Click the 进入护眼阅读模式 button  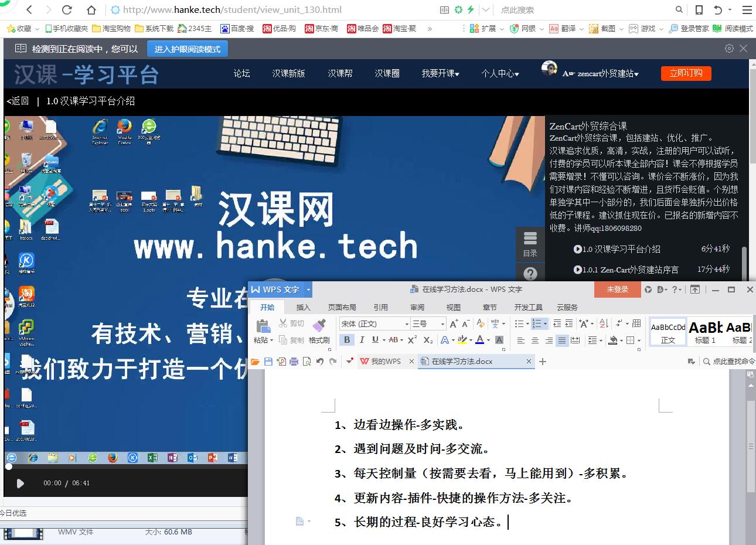188,49
